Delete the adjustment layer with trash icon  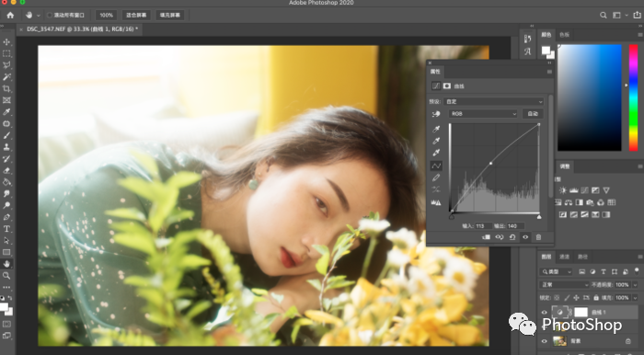pyautogui.click(x=538, y=237)
